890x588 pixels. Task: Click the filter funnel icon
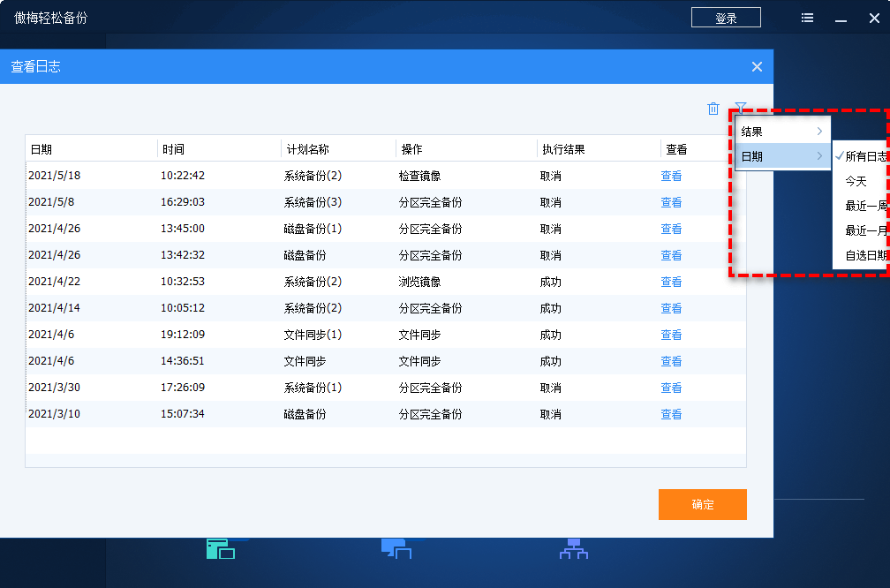pyautogui.click(x=741, y=109)
